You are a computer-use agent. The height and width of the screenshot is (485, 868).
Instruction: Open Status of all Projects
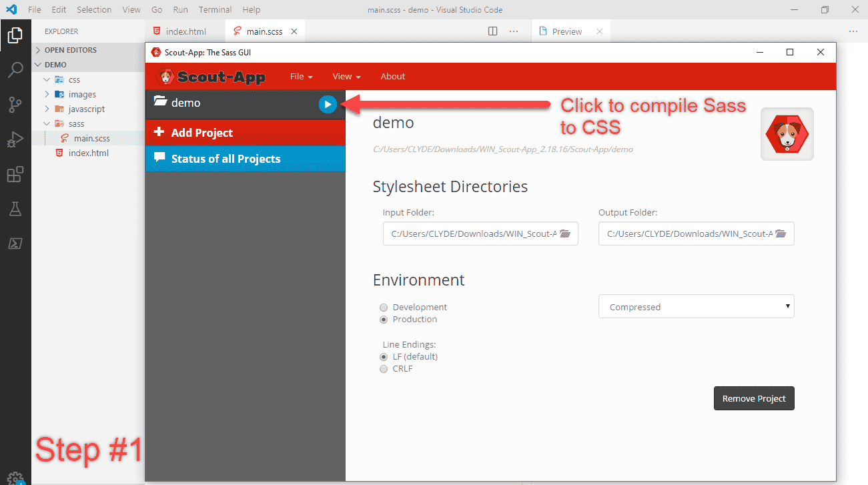(245, 159)
